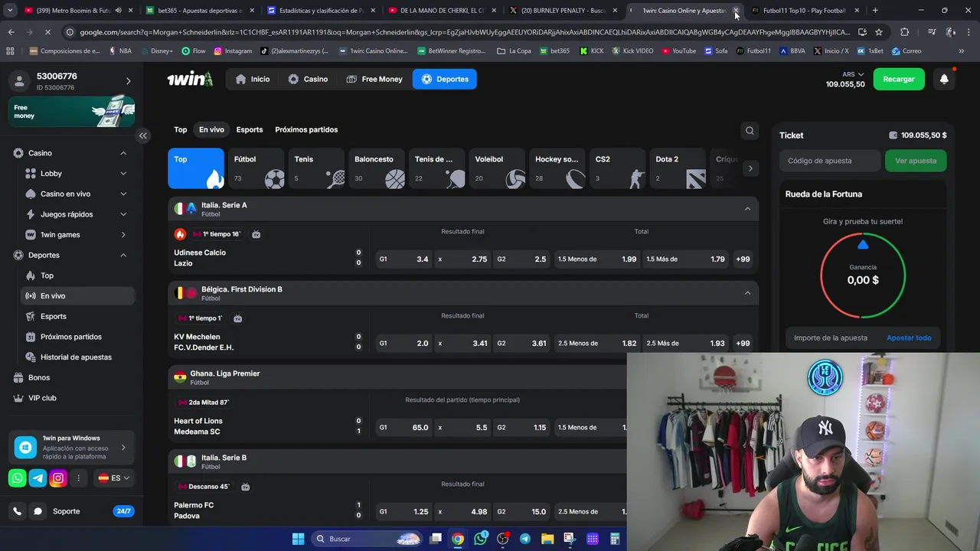
Task: Open Historial de apuestas in sidebar
Action: tap(76, 357)
